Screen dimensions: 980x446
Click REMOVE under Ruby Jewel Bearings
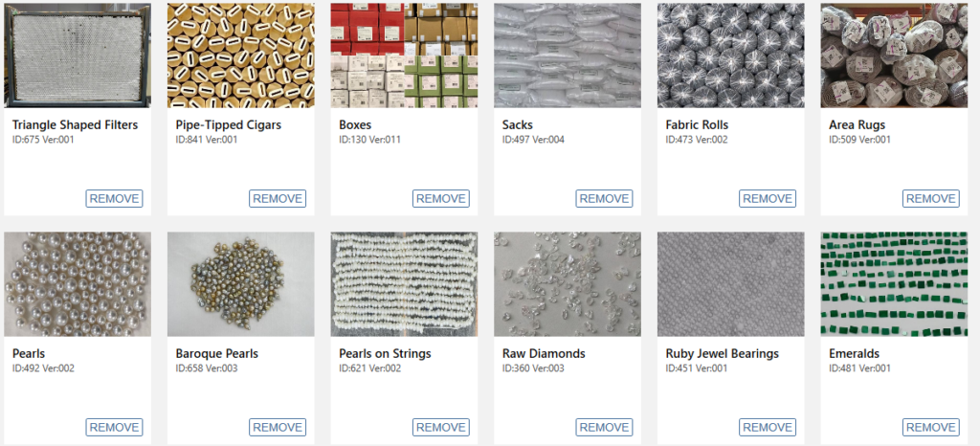pos(768,427)
